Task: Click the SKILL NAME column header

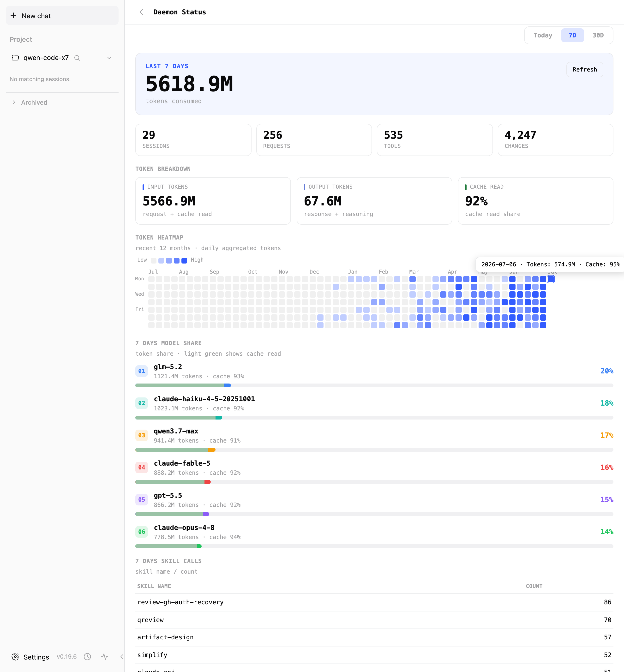Action: coord(154,586)
